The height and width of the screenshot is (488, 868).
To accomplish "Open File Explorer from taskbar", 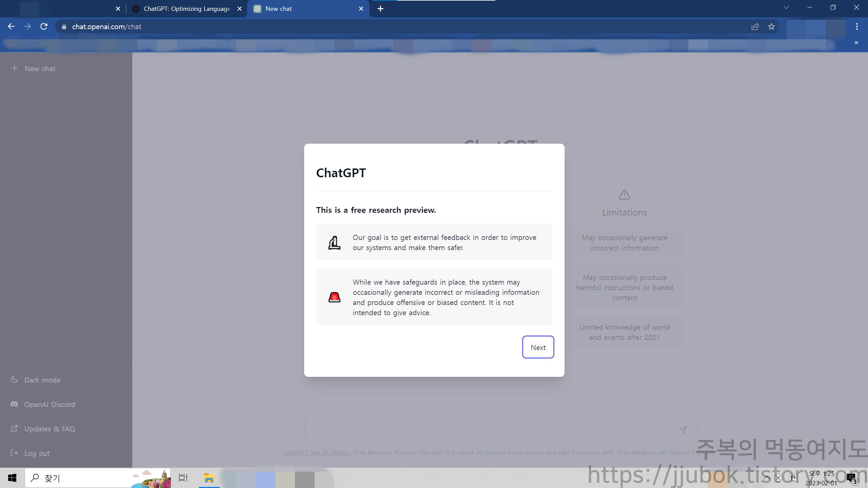I will coord(209,478).
